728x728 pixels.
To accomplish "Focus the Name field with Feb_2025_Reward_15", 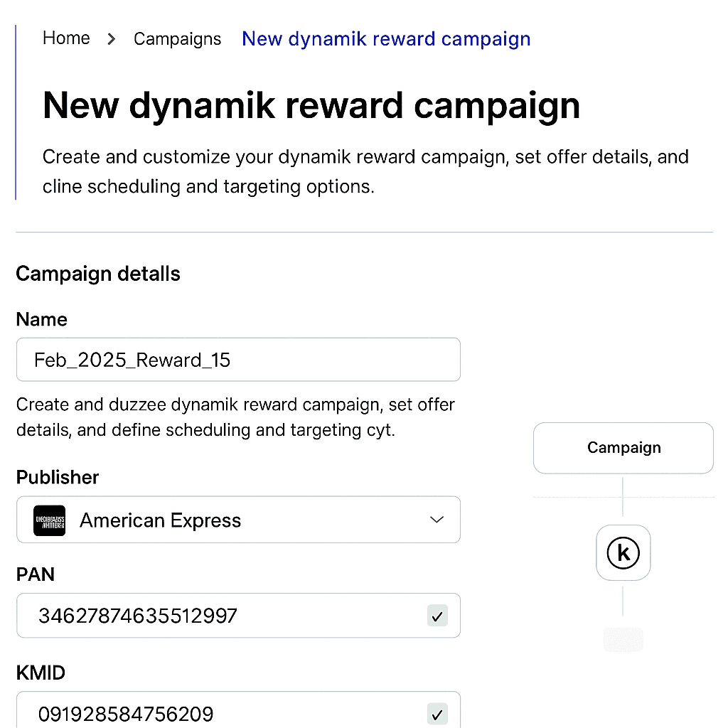I will coord(238,360).
